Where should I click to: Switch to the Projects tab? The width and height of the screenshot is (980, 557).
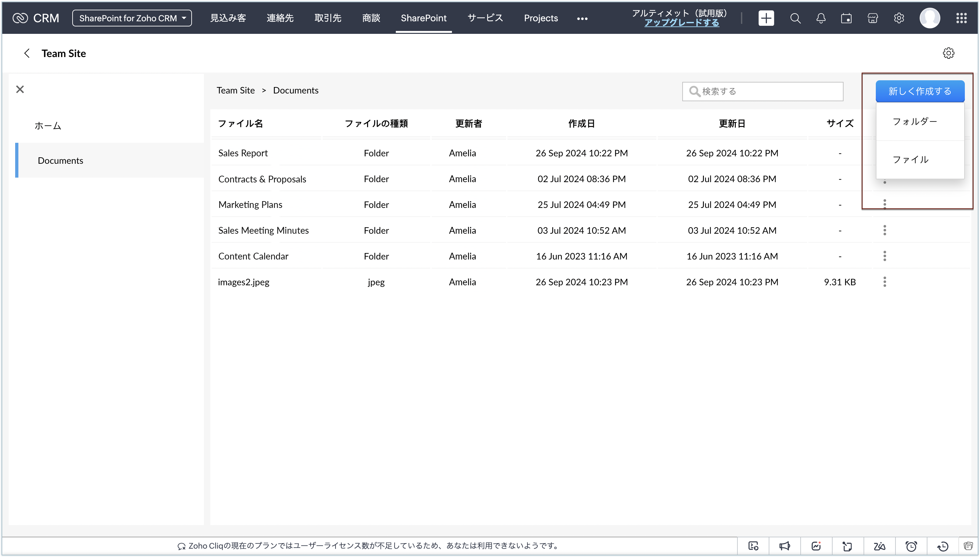541,18
